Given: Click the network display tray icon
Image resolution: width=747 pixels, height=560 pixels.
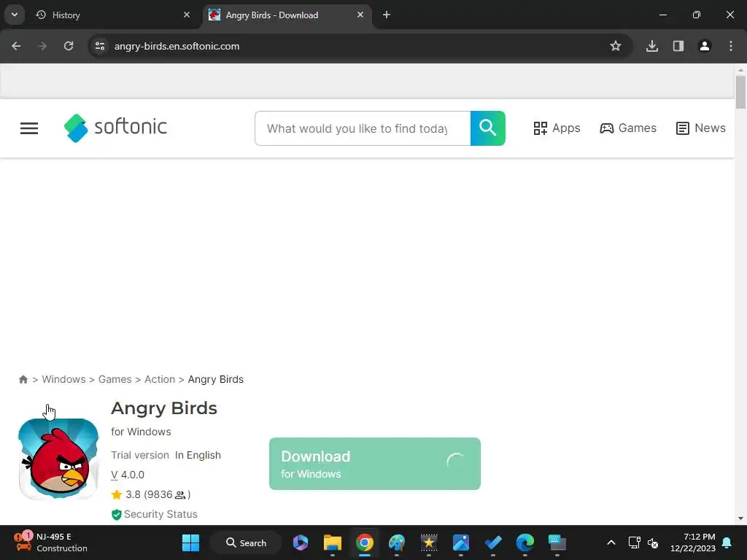Looking at the screenshot, I should (x=634, y=542).
